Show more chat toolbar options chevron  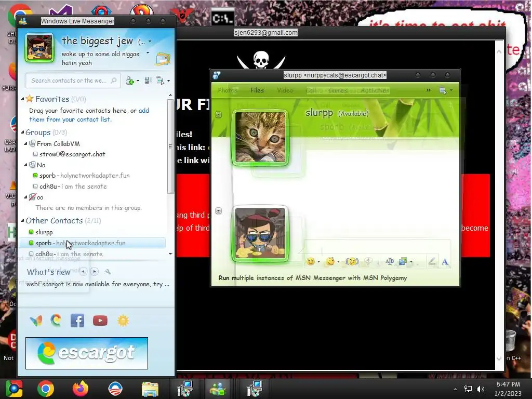(x=428, y=90)
